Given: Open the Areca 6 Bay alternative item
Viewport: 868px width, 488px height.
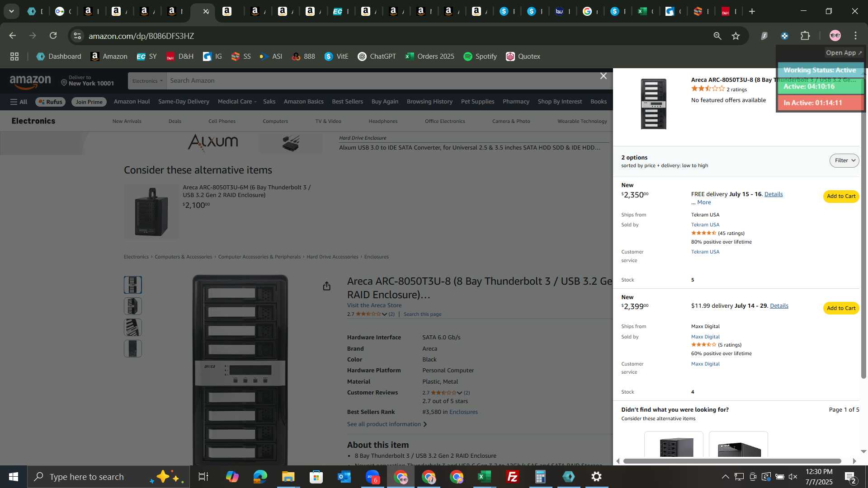Looking at the screenshot, I should coord(246,191).
